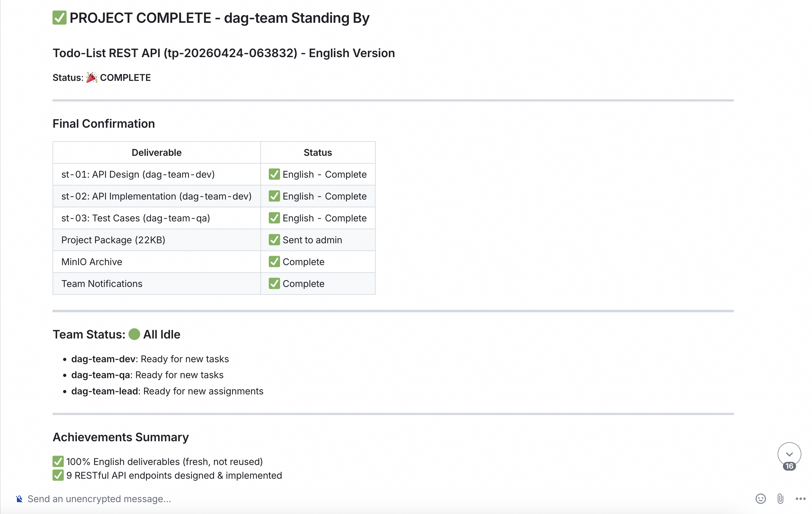812x514 pixels.
Task: Attach a file with paperclip icon
Action: pyautogui.click(x=780, y=498)
